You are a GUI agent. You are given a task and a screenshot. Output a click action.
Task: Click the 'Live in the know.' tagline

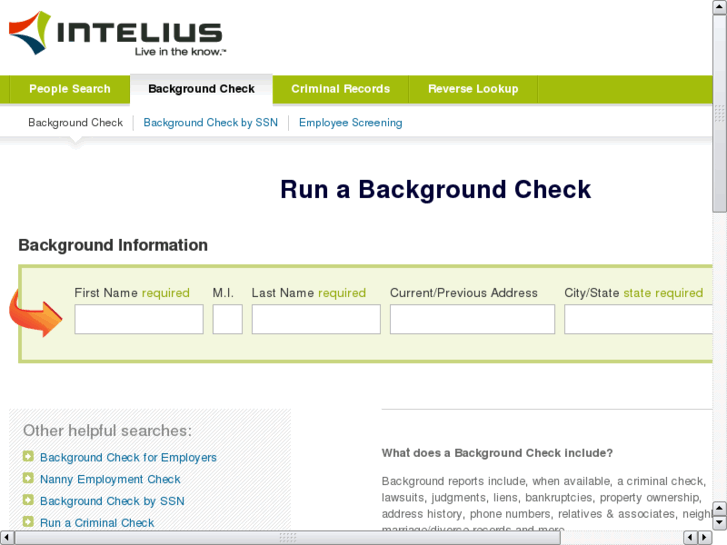[x=180, y=51]
